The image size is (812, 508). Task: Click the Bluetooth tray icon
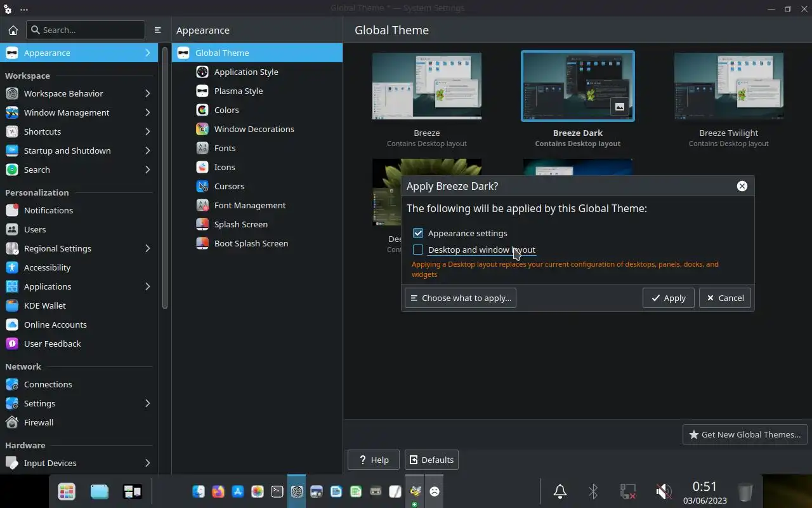click(594, 491)
